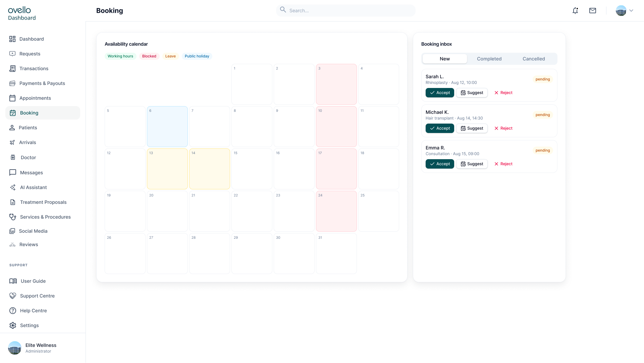Image resolution: width=644 pixels, height=363 pixels.
Task: Accept Emma R.'s consultation booking
Action: point(440,164)
